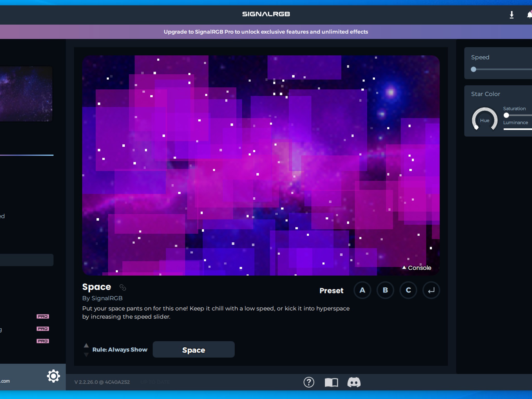
Task: Select preset C
Action: pos(408,290)
